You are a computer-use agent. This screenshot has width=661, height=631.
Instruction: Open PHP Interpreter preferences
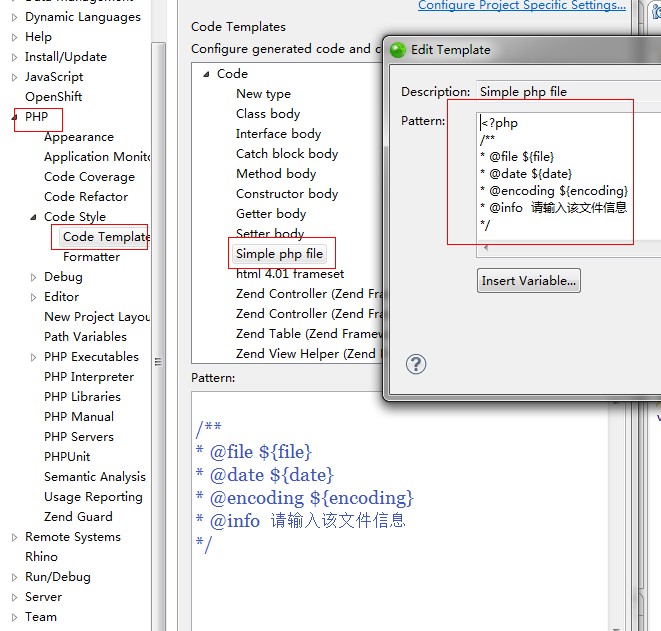click(89, 376)
